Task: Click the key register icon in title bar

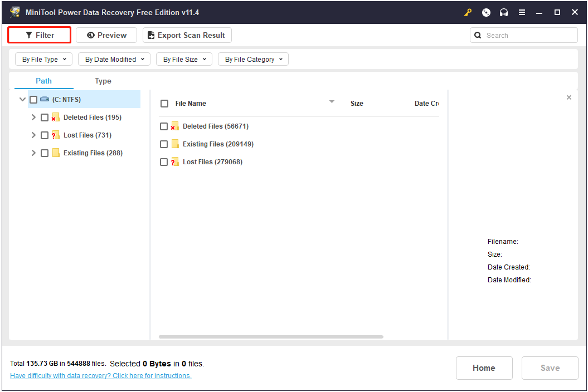Action: click(x=468, y=12)
